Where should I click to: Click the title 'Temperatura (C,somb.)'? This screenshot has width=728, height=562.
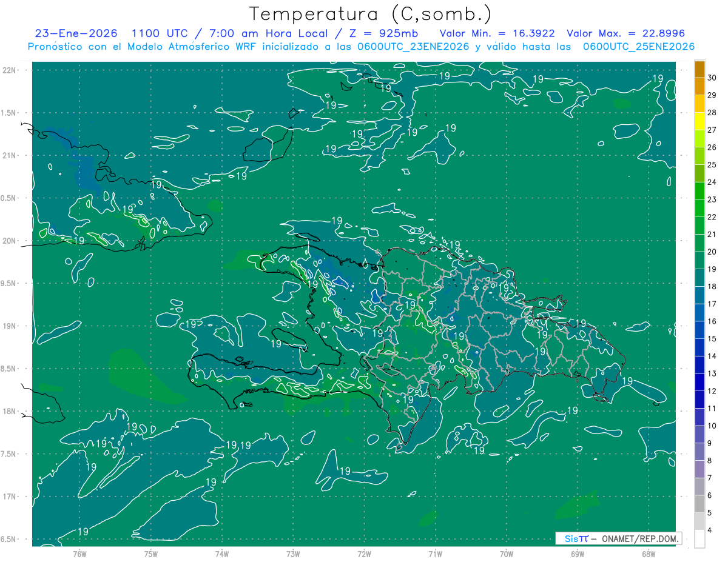click(x=370, y=14)
